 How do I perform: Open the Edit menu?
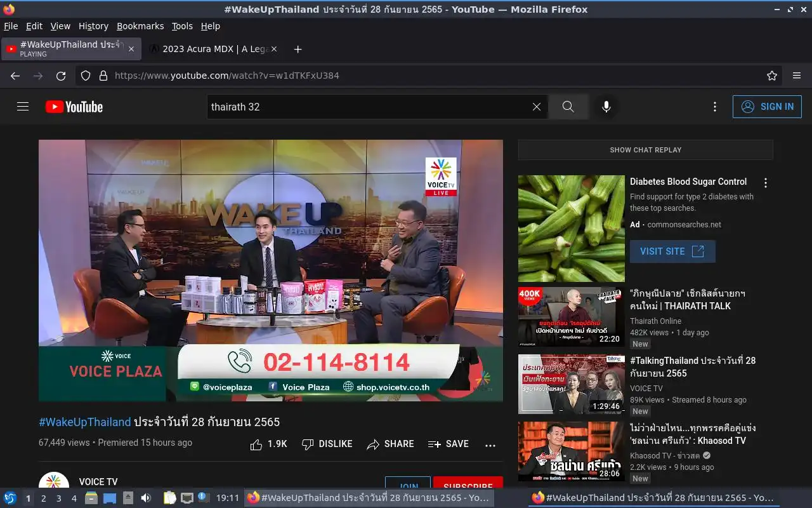(34, 26)
